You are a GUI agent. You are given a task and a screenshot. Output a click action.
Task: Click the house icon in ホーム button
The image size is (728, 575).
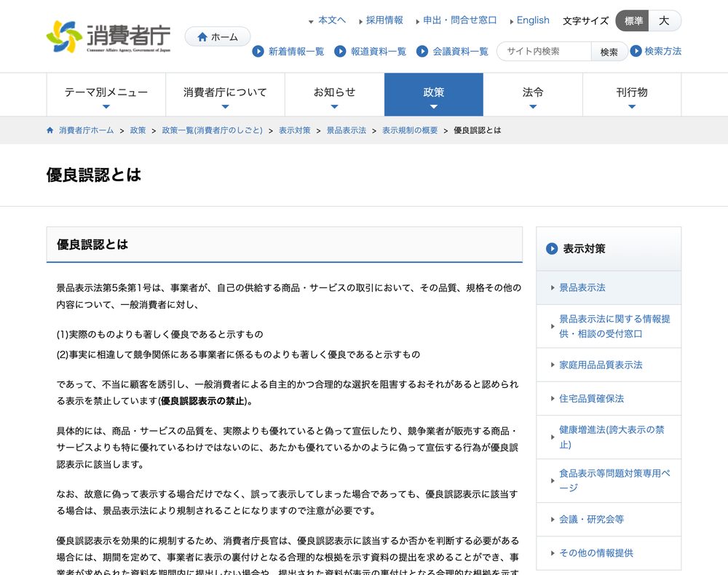[202, 37]
